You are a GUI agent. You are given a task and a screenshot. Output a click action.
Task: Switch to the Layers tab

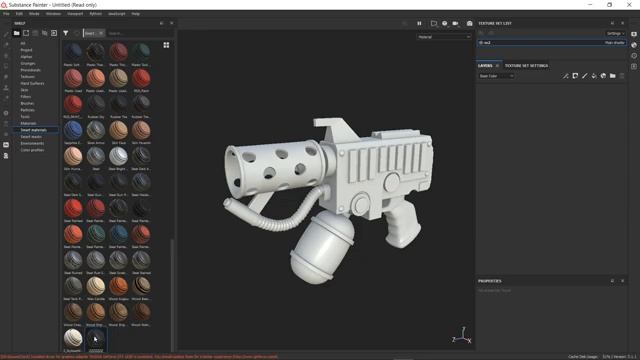[485, 66]
